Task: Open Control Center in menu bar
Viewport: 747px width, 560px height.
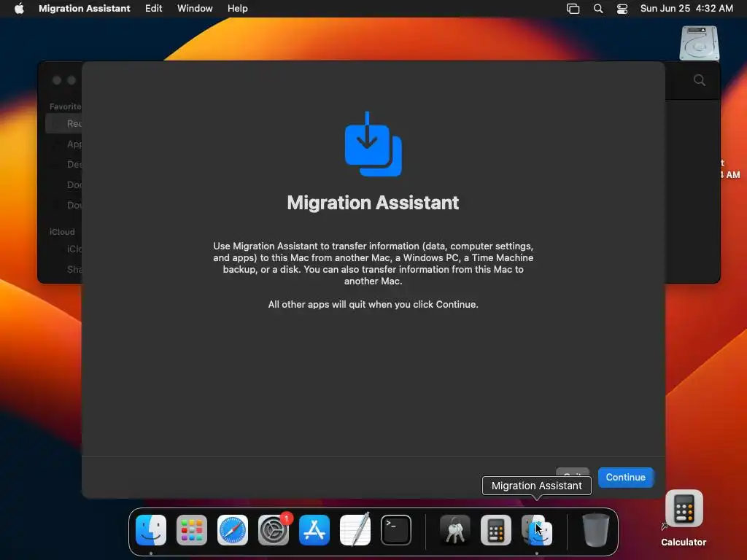Action: click(622, 8)
